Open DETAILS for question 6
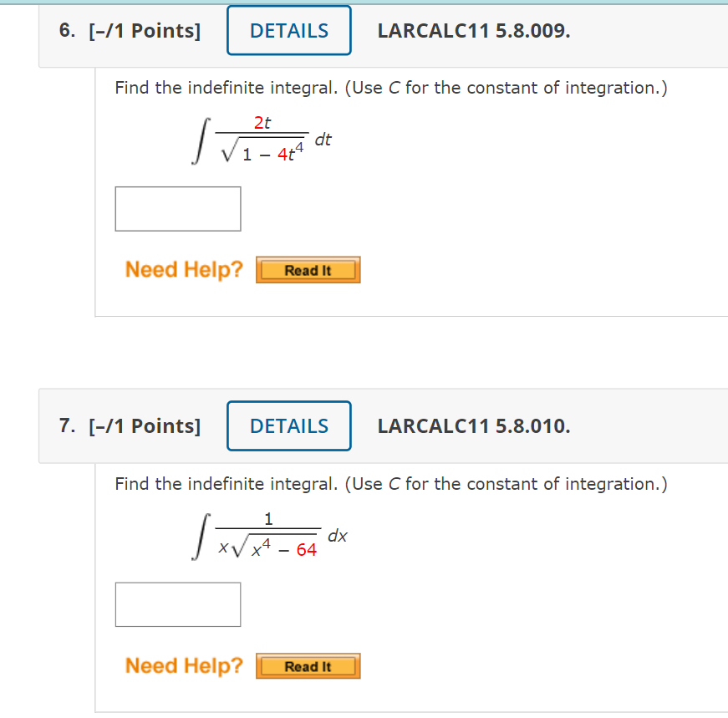728x718 pixels. click(288, 30)
